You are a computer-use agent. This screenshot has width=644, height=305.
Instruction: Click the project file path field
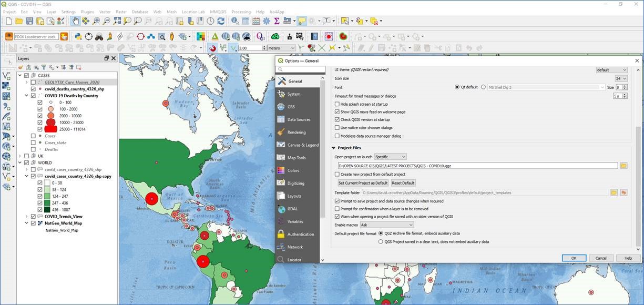coord(478,166)
